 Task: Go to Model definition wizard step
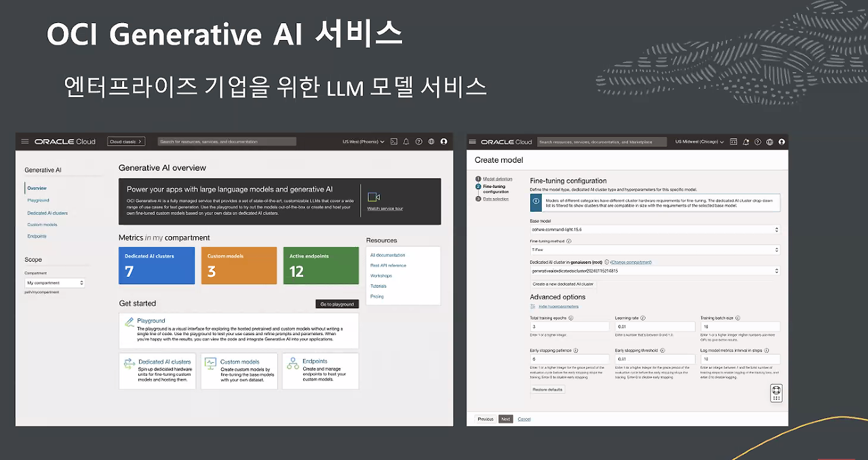pyautogui.click(x=498, y=179)
